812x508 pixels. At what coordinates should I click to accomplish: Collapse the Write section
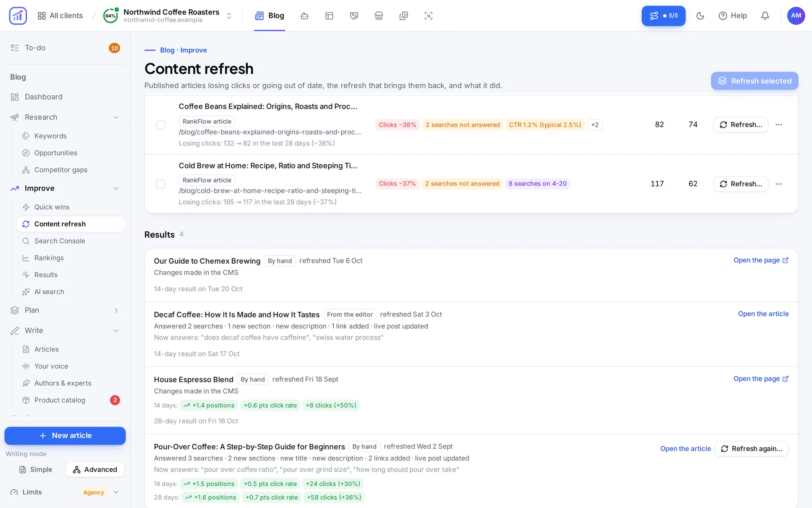click(116, 331)
